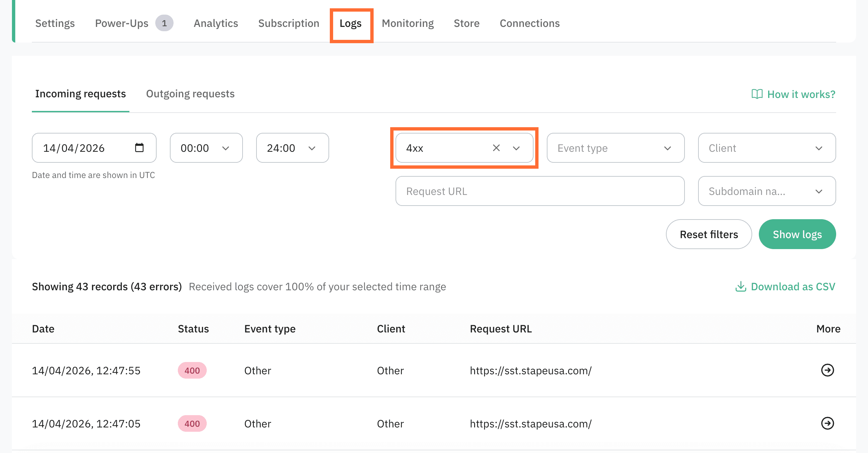The image size is (868, 453).
Task: Focus the Request URL input field
Action: coord(540,191)
